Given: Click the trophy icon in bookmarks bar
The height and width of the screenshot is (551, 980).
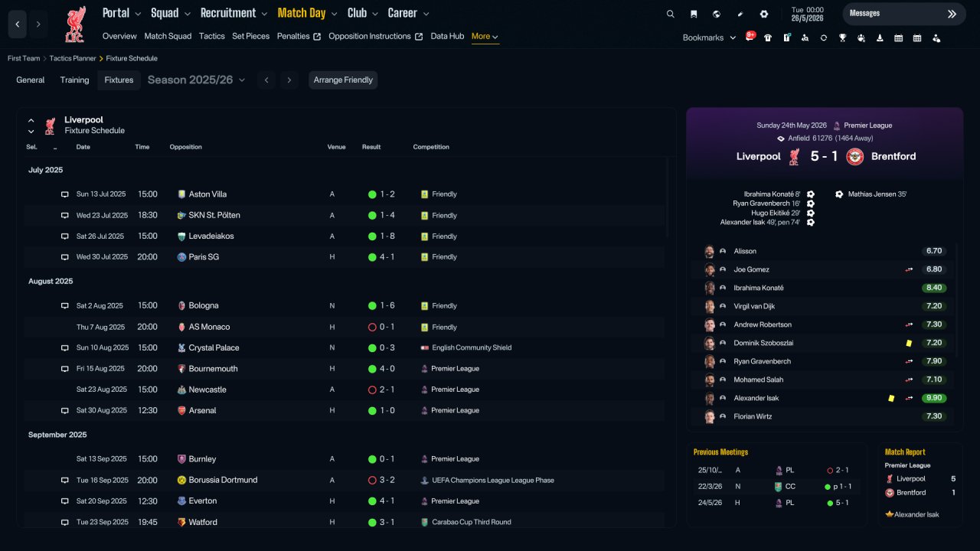Looking at the screenshot, I should click(842, 37).
